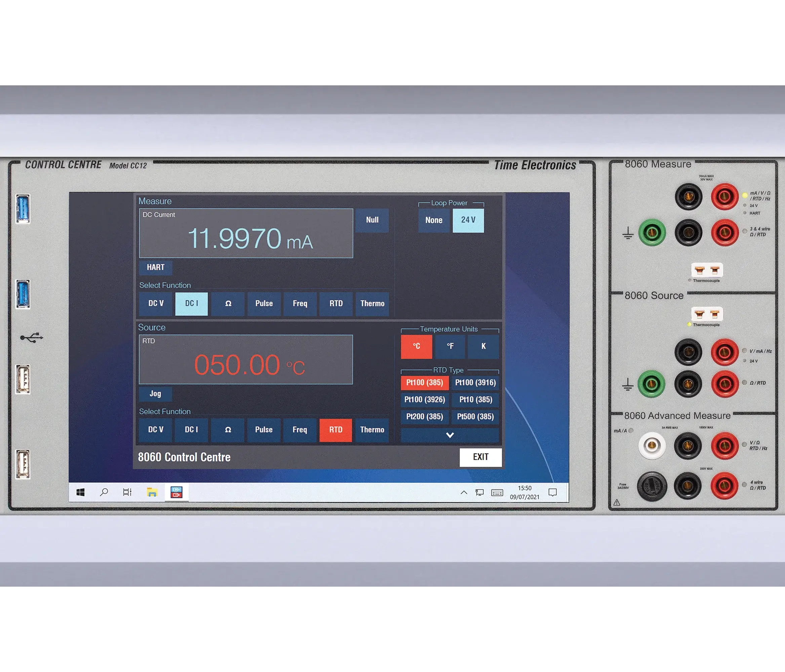The height and width of the screenshot is (672, 785).
Task: Click the network display icon in system tray
Action: [x=480, y=493]
